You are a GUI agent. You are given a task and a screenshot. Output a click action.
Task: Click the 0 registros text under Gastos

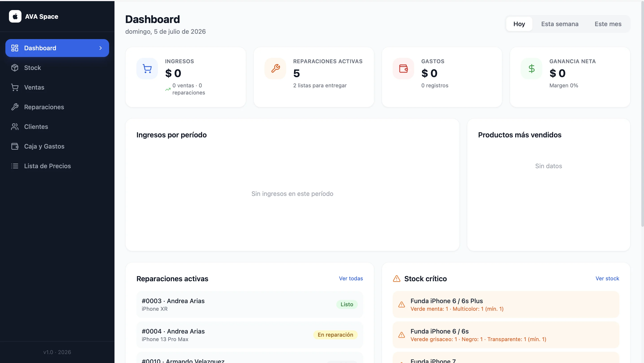[x=435, y=86]
